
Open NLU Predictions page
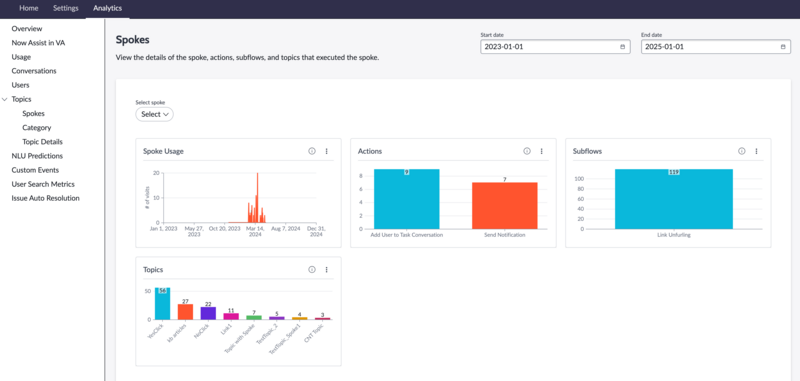(37, 156)
